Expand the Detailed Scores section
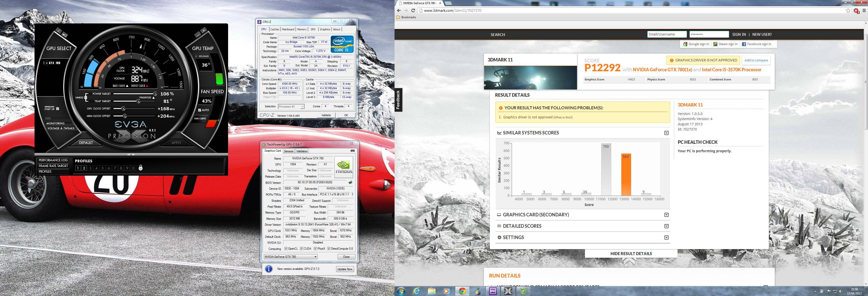 pos(666,226)
